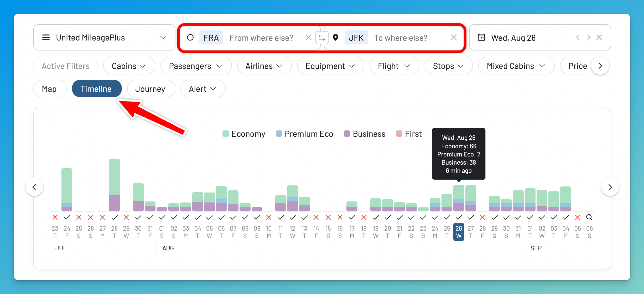Click the red X above 05 S September
This screenshot has height=294, width=644.
pos(577,217)
